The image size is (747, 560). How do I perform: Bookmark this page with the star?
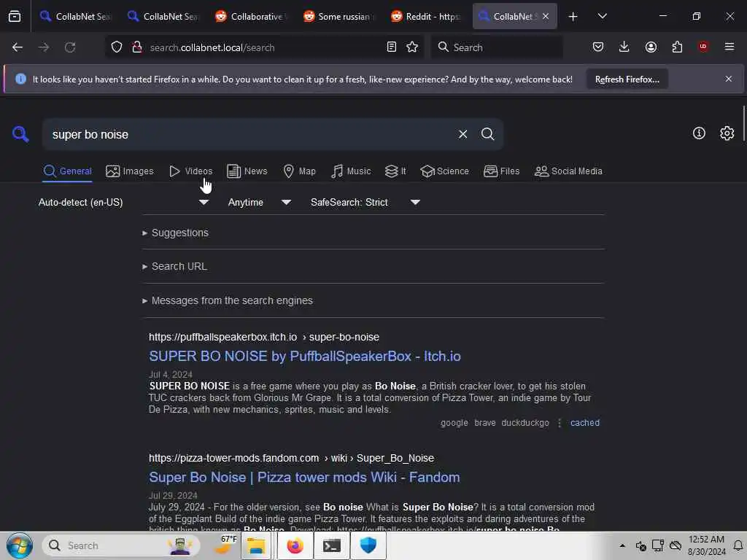(412, 47)
